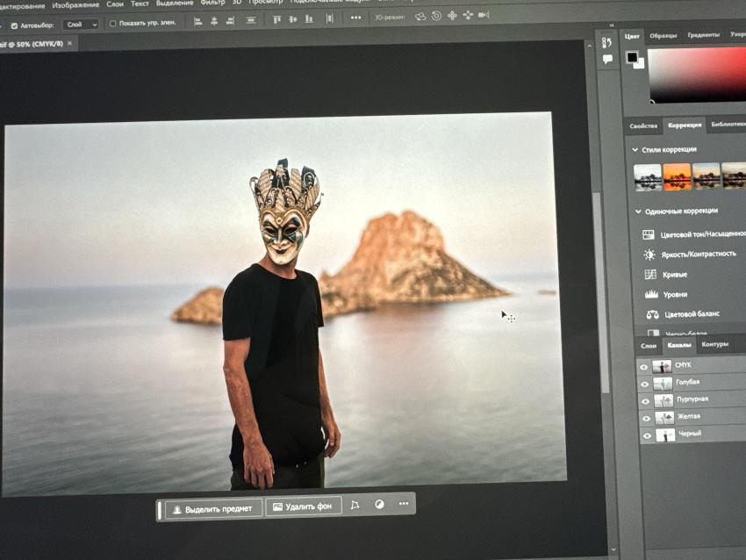Click the half-circle adjustment icon in the contextual bar
Screen dimensions: 746x560
pyautogui.click(x=379, y=506)
